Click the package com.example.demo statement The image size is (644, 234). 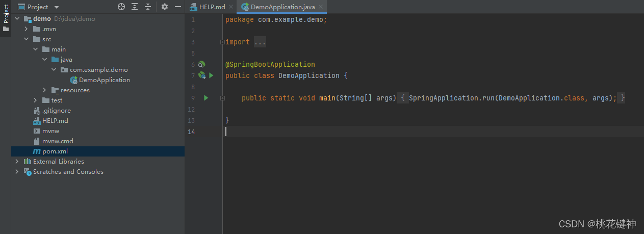pyautogui.click(x=276, y=20)
